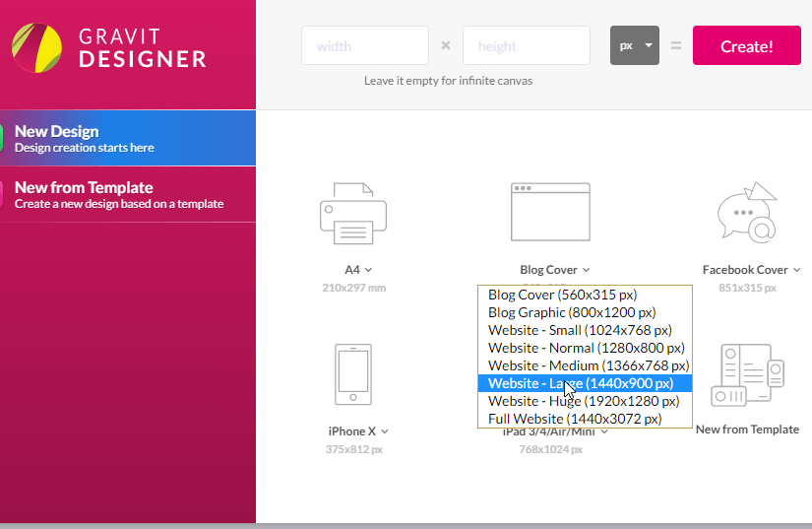The height and width of the screenshot is (529, 812).
Task: Collapse the Blog Cover preset chevron
Action: 586,270
